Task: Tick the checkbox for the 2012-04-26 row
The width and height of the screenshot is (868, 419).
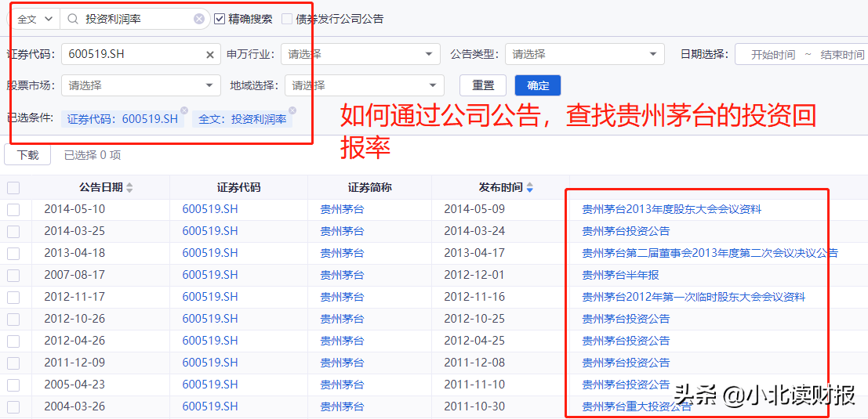Action: tap(13, 341)
